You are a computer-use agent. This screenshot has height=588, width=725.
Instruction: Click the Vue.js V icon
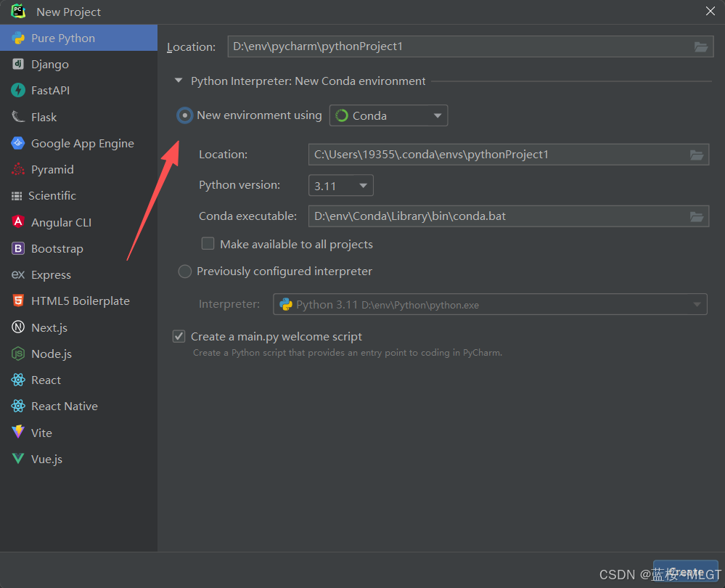(18, 459)
